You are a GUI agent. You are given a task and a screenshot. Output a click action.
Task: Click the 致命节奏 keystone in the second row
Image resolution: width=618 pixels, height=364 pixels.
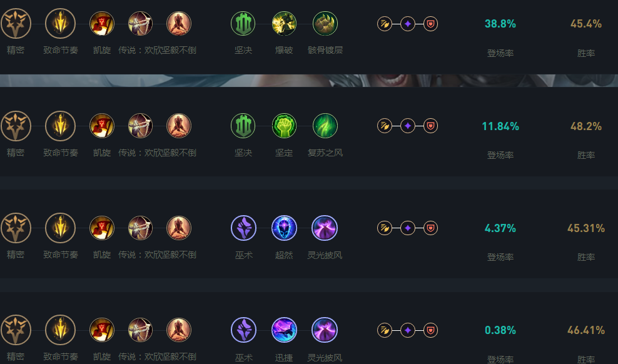click(60, 126)
